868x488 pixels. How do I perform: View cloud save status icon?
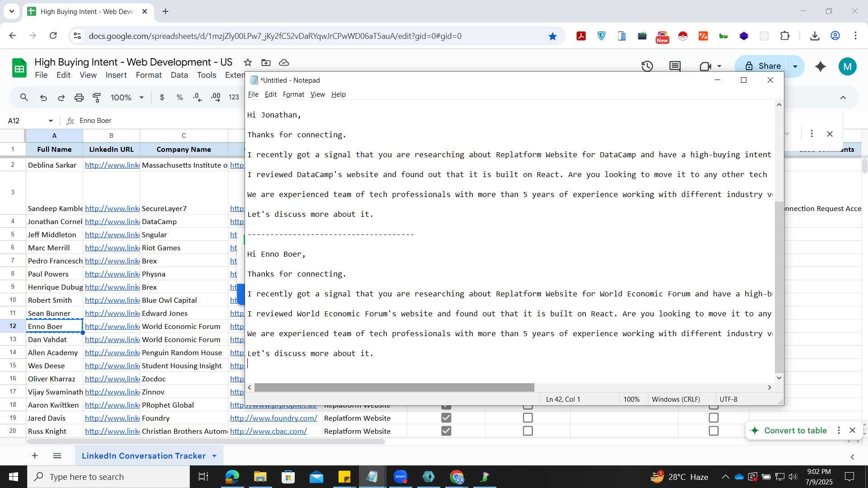coord(284,62)
